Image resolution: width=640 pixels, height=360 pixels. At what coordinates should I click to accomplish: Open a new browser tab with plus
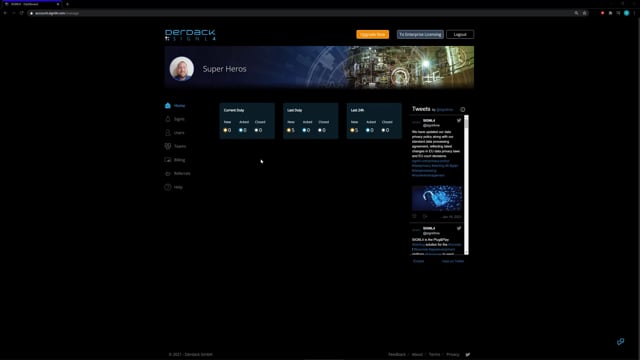tap(67, 4)
